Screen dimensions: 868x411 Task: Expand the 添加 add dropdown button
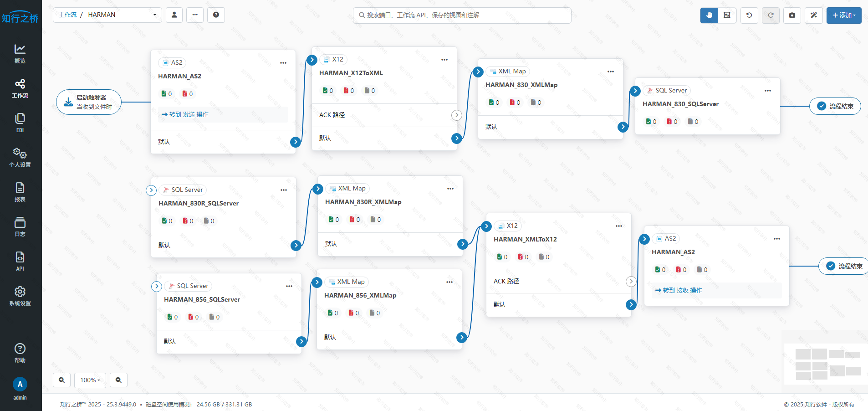pos(844,15)
